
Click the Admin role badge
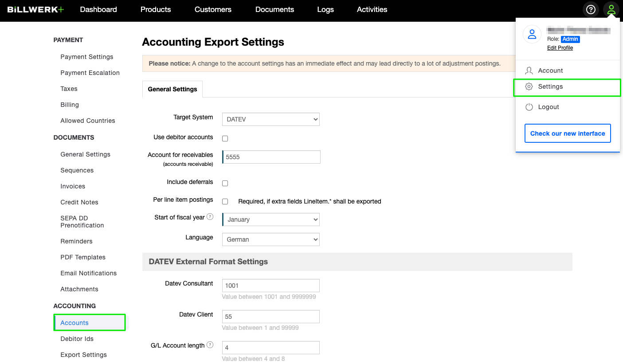(x=570, y=39)
